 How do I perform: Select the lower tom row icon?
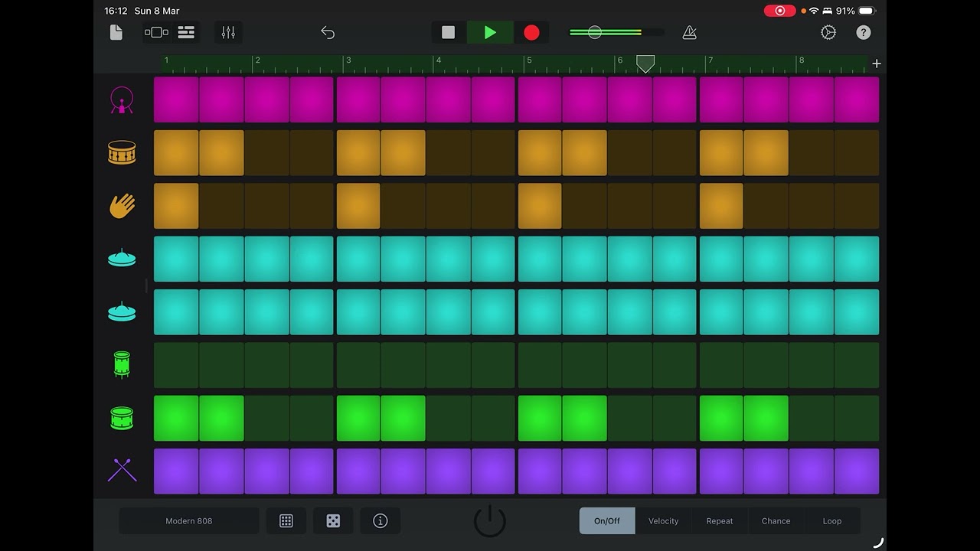click(122, 418)
